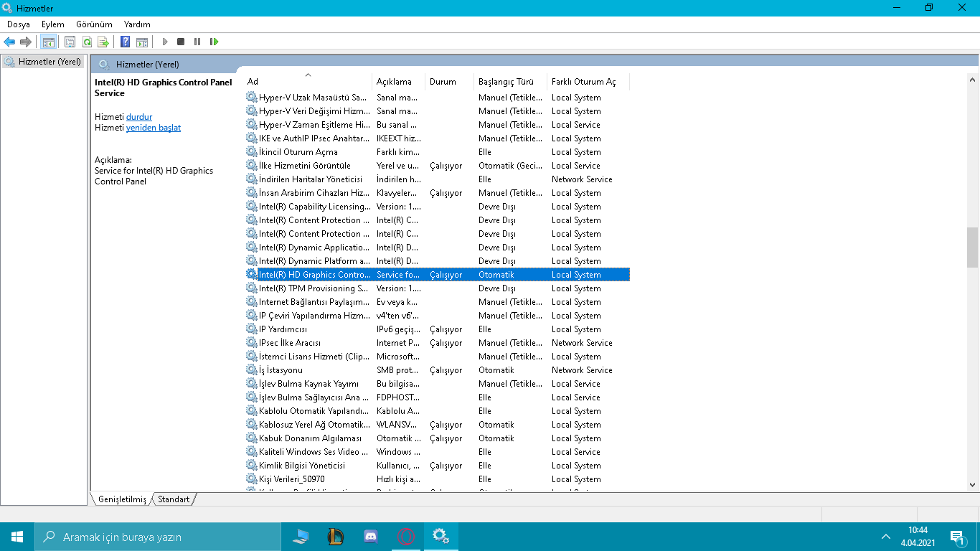Click the Start Service play icon

(x=165, y=42)
